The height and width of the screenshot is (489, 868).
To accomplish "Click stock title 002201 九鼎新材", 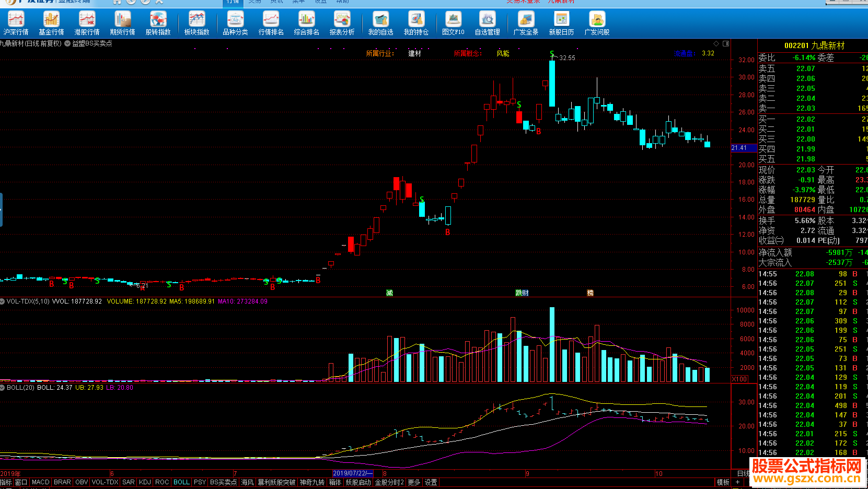I will (814, 45).
